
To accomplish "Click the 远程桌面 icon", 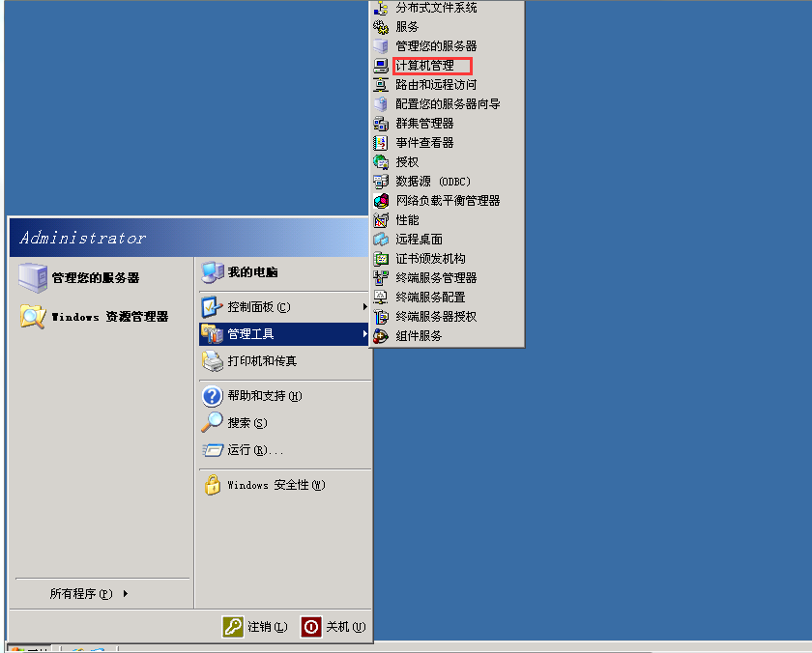I will click(x=381, y=240).
